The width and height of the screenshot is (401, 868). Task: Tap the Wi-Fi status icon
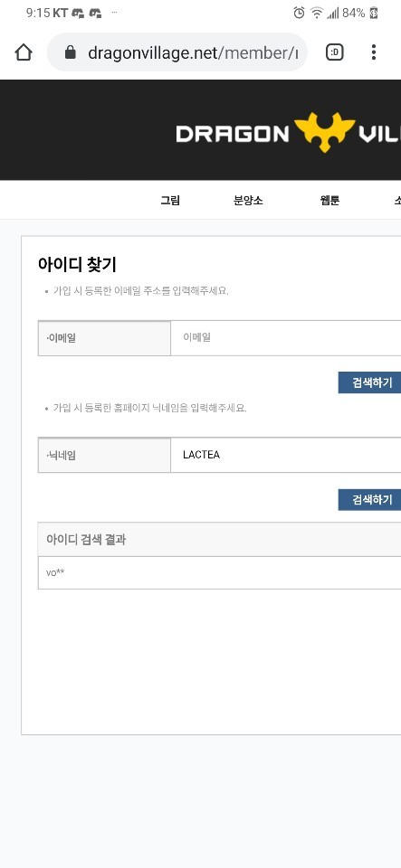(317, 13)
